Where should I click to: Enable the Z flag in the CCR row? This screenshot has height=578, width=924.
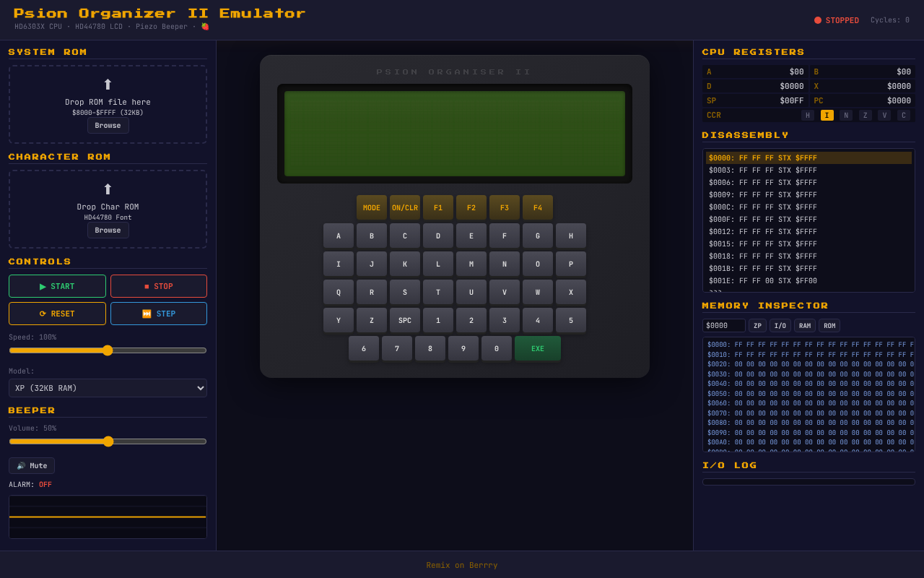coord(865,115)
